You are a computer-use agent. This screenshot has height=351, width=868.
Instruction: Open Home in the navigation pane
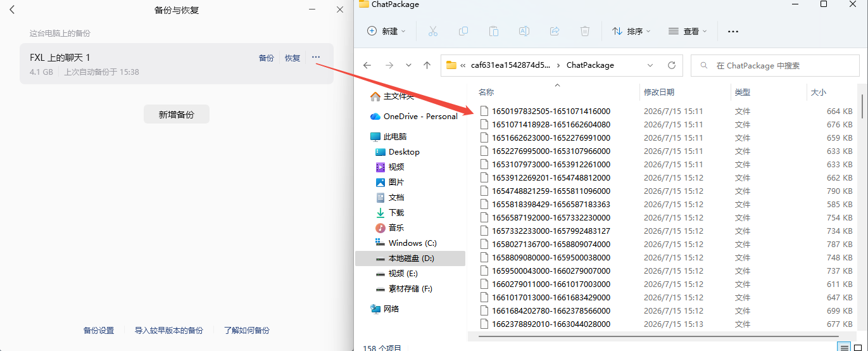click(x=392, y=96)
